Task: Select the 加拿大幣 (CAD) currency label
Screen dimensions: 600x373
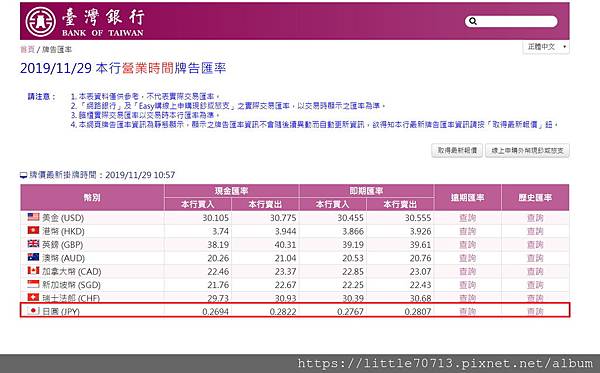Action: point(72,271)
